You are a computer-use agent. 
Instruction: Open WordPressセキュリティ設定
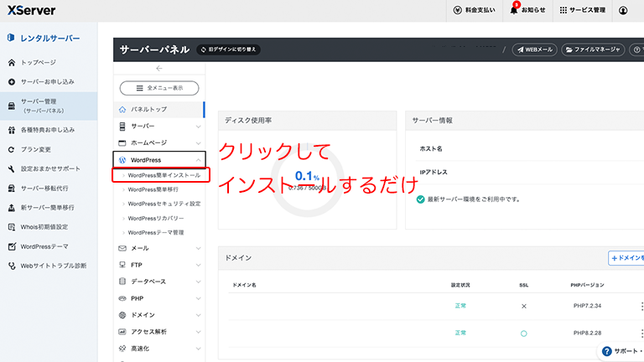(x=164, y=204)
